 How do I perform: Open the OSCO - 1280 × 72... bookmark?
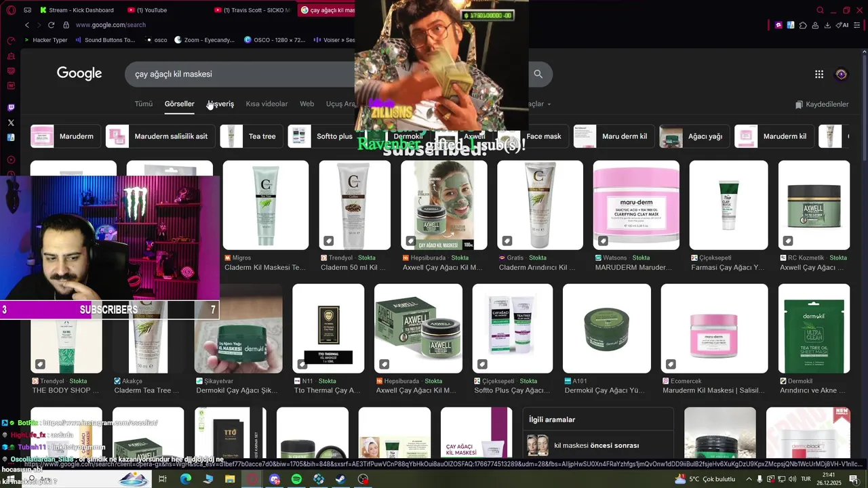click(275, 40)
